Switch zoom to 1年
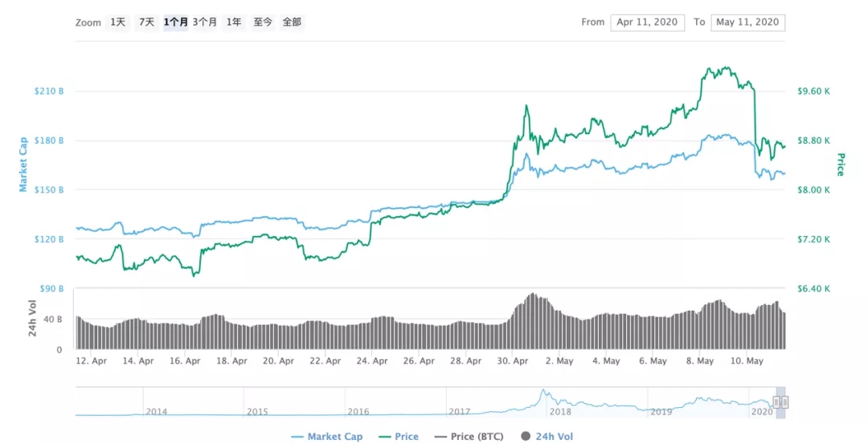The image size is (868, 444). point(234,22)
